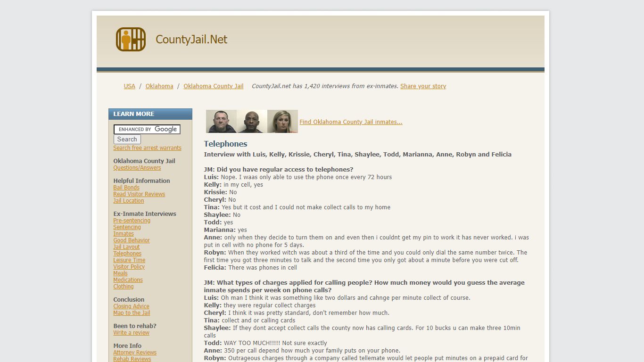Screen dimensions: 644x362
Task: Click the Write a review link
Action: 131,333
